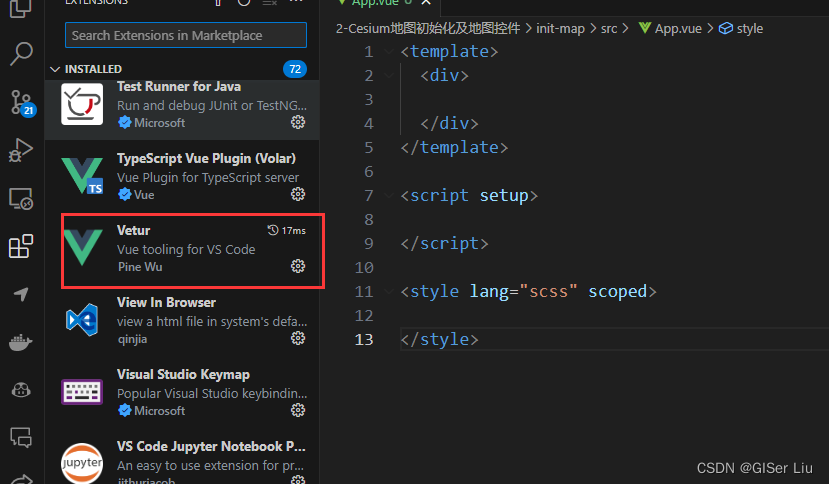Click the Vetur green V logo
Viewport: 829px width, 484px height.
coord(83,247)
